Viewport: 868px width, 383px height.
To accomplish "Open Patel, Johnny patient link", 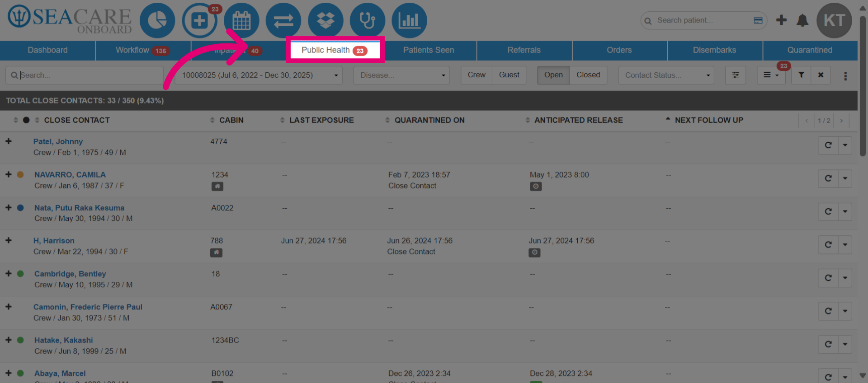I will pos(58,141).
